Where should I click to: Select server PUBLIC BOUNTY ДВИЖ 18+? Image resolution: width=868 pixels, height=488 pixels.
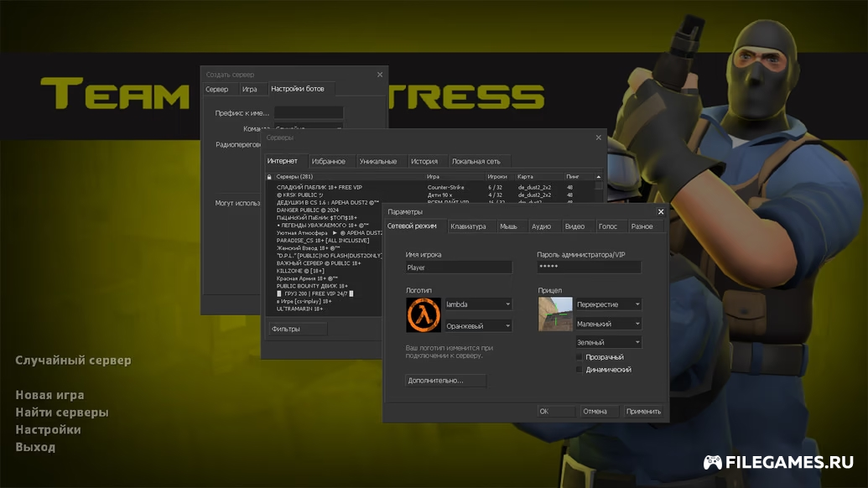tap(312, 286)
